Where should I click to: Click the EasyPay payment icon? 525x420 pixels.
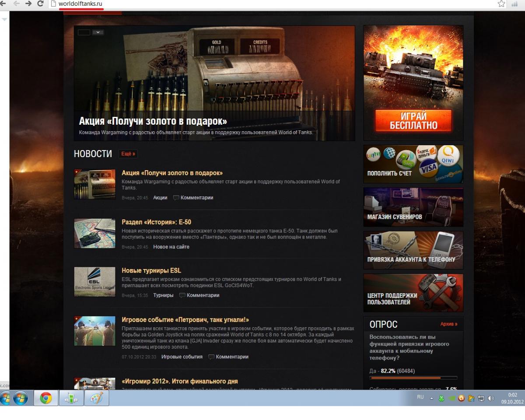373,154
